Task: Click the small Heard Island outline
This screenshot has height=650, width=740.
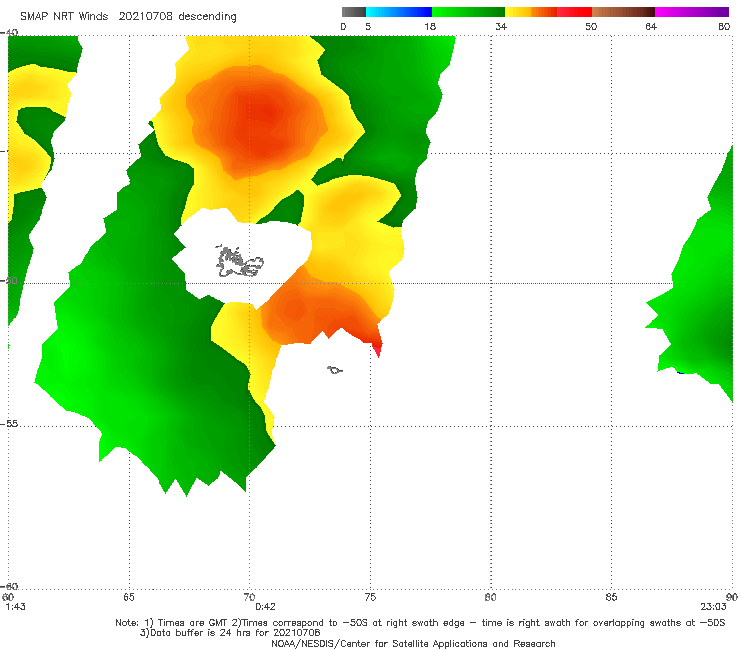Action: click(x=335, y=370)
